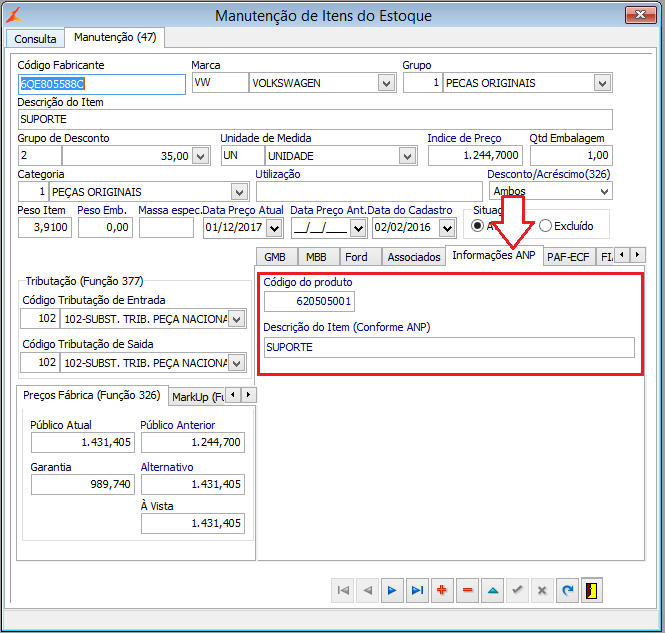The image size is (665, 633).
Task: Switch to the MarkUp prices tab
Action: coord(196,396)
